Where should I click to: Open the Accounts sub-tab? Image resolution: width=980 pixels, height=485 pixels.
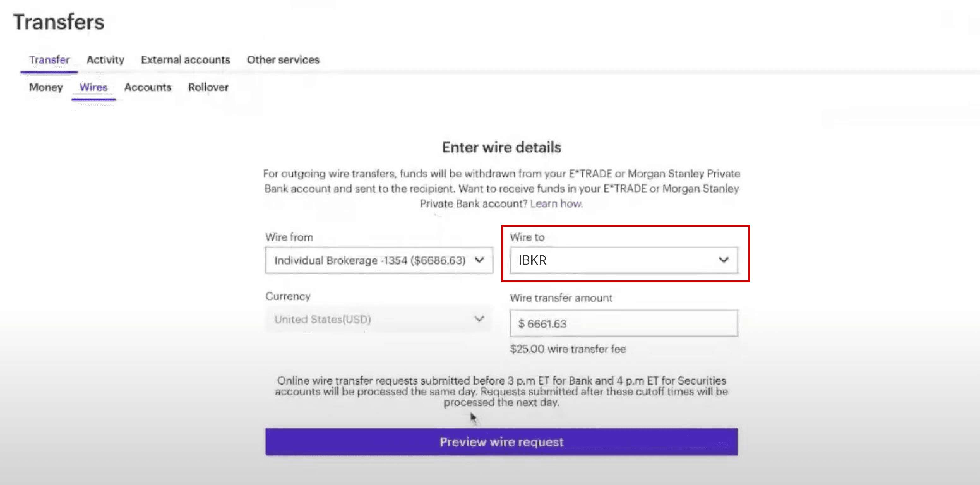[x=148, y=87]
